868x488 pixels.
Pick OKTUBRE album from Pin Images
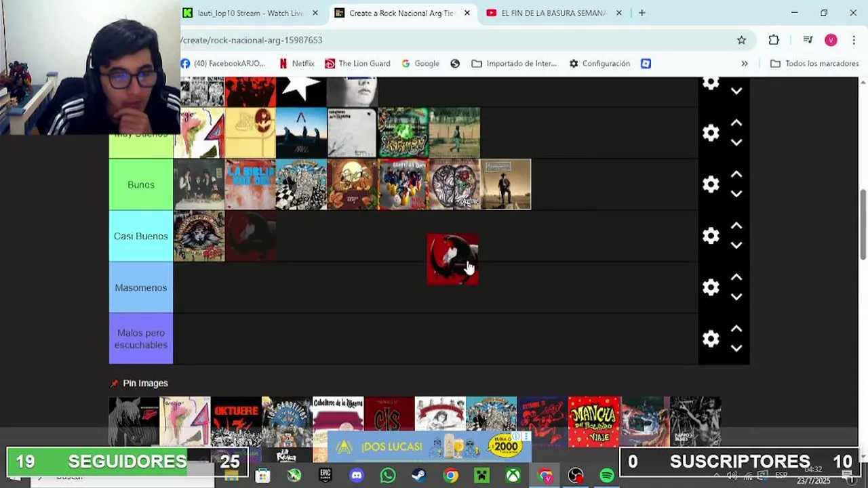[x=236, y=420]
